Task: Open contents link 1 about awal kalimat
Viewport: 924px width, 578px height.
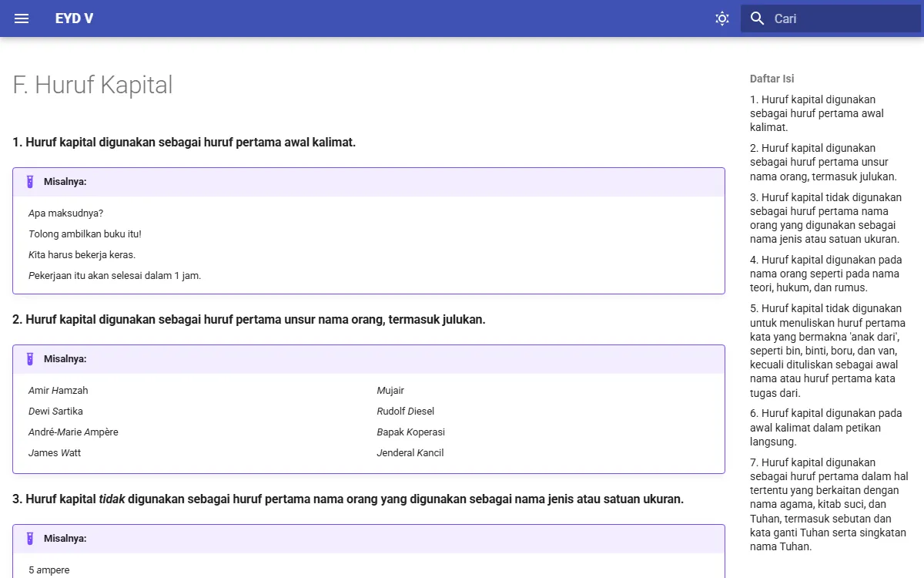Action: click(817, 113)
